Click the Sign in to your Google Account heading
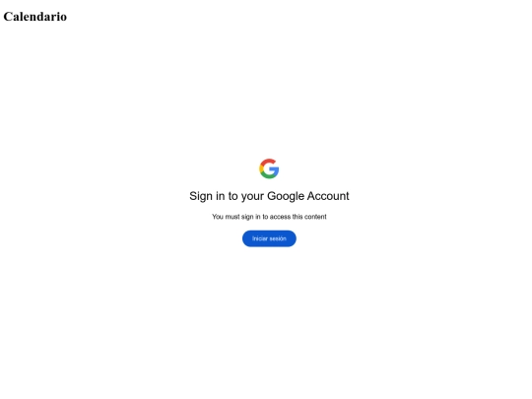532x399 pixels. tap(269, 196)
